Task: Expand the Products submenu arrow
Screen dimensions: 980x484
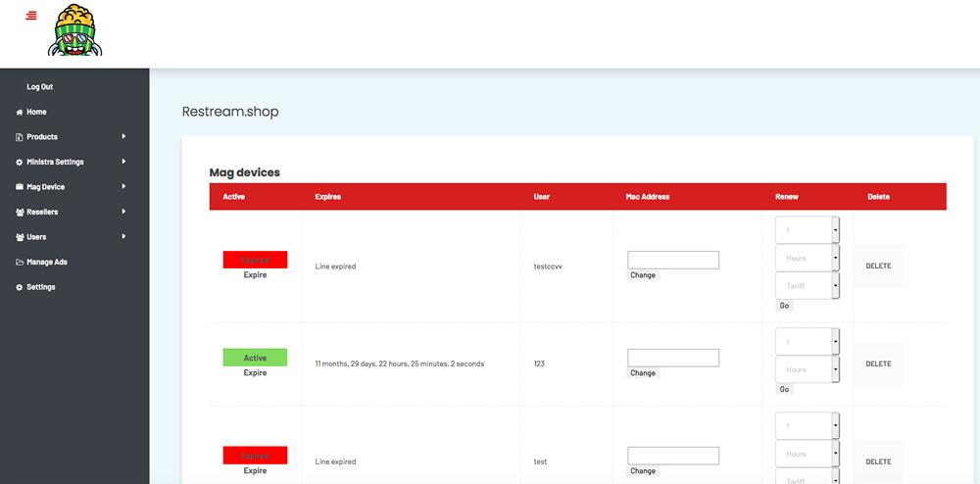Action: (x=123, y=136)
